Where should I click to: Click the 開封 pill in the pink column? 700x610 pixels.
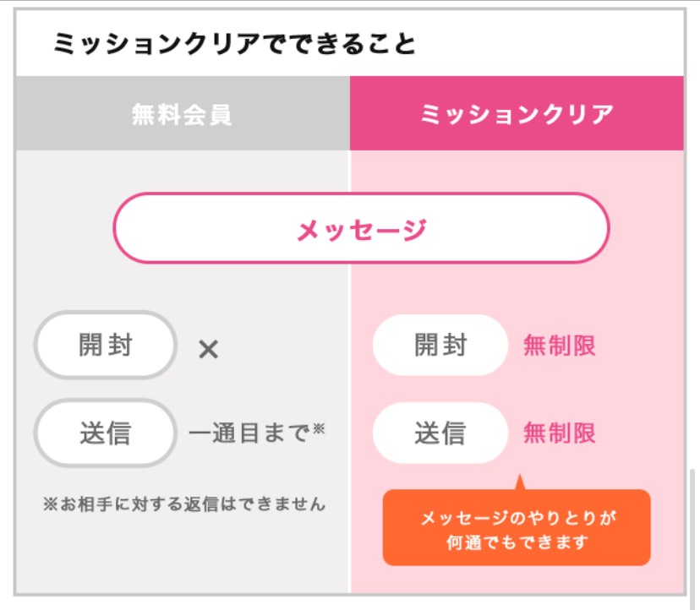pos(440,345)
